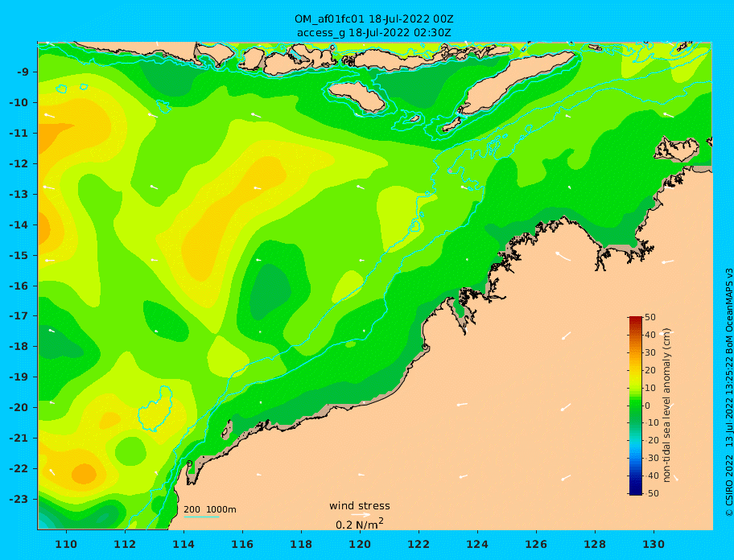Click the 'non-tidal sea level anomaly (cm)' label
This screenshot has height=560, width=734.
click(667, 406)
